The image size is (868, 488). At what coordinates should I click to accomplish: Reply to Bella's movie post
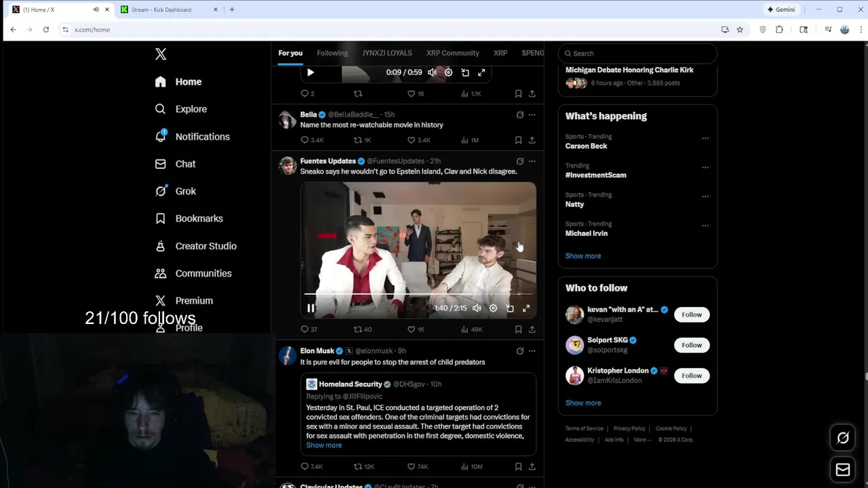pyautogui.click(x=312, y=140)
